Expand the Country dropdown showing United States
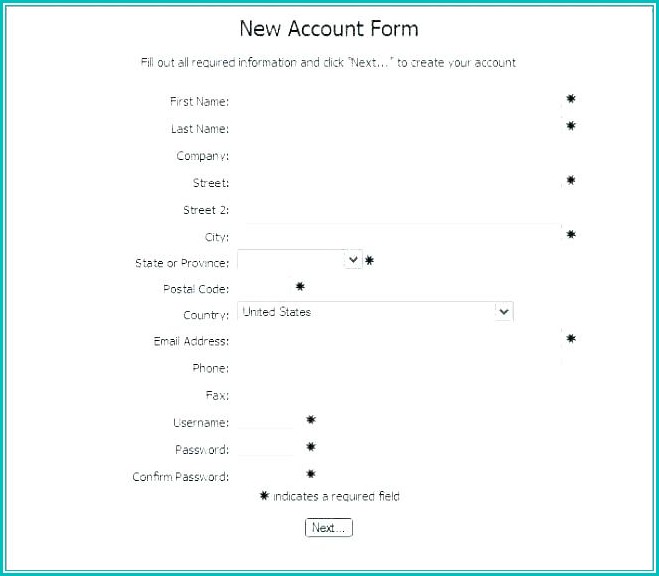The image size is (659, 576). [x=375, y=312]
